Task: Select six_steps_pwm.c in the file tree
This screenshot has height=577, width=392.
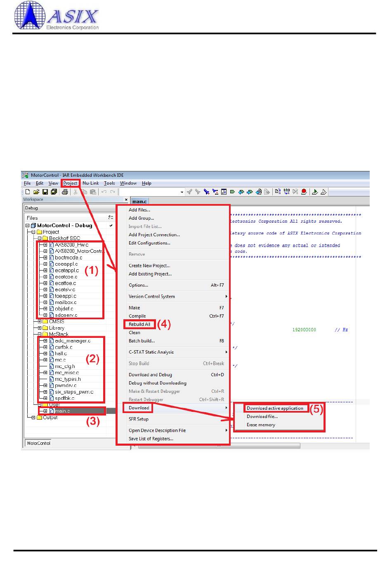Action: [74, 392]
